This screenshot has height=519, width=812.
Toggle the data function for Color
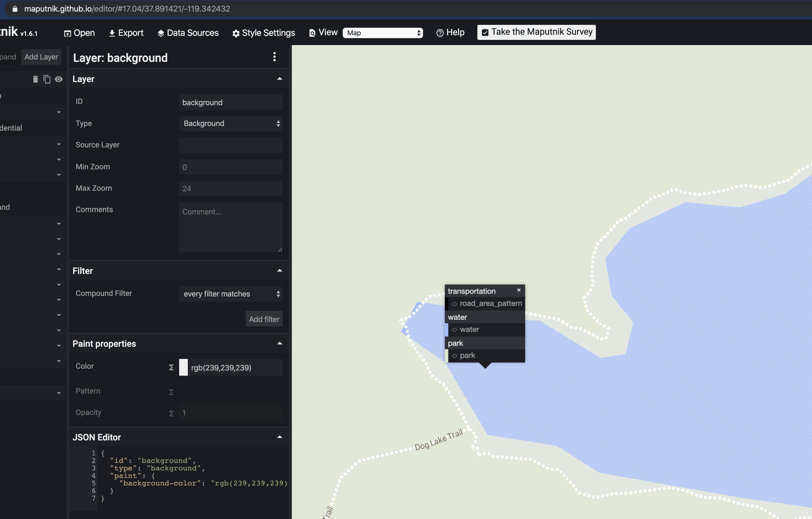click(171, 367)
